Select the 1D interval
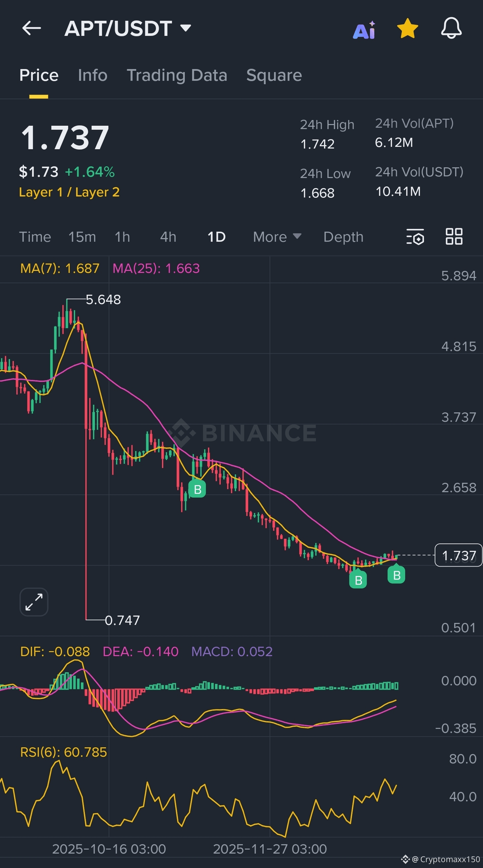This screenshot has width=483, height=868. pyautogui.click(x=216, y=237)
